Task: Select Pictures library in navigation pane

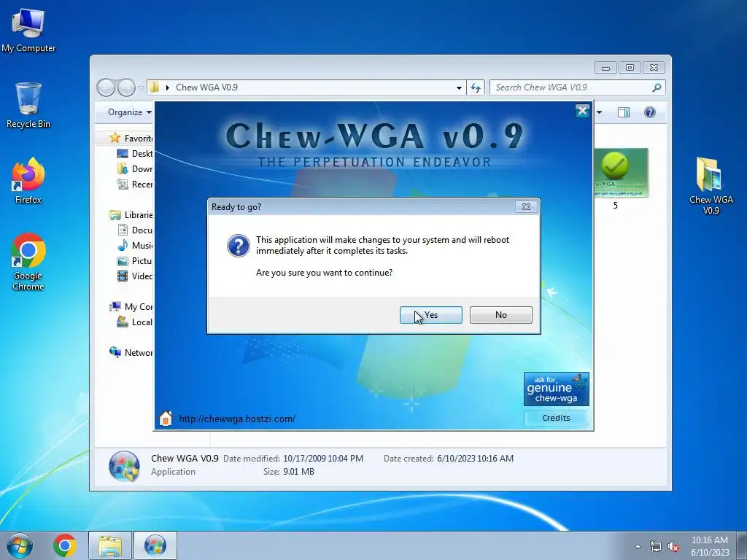Action: coord(134,260)
